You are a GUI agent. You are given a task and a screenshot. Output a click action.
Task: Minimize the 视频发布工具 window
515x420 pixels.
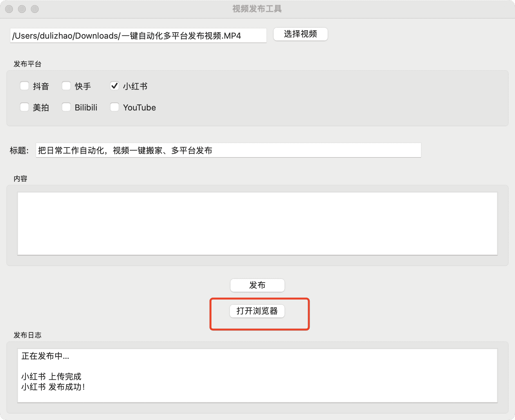pyautogui.click(x=22, y=9)
